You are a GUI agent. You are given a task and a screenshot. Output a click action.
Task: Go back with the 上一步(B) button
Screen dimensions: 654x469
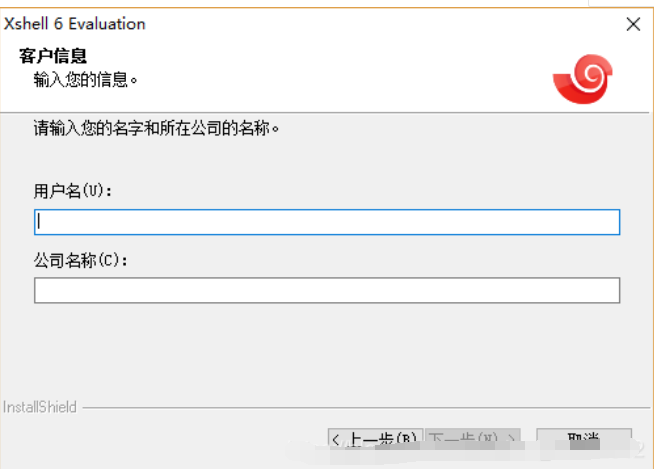pos(374,439)
